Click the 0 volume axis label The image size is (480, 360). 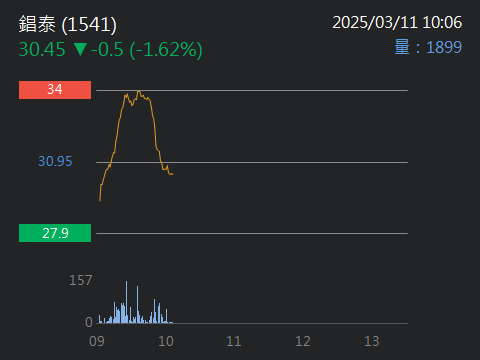[89, 322]
